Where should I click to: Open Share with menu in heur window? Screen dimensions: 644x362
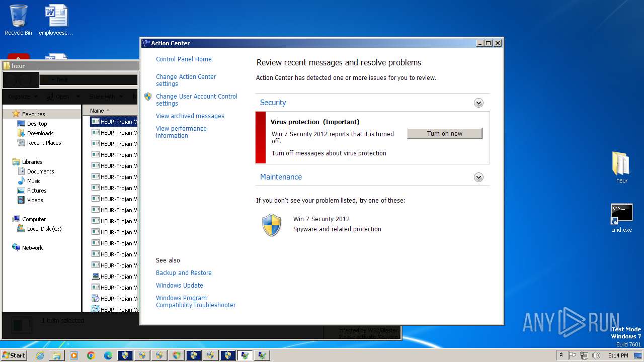pos(106,97)
